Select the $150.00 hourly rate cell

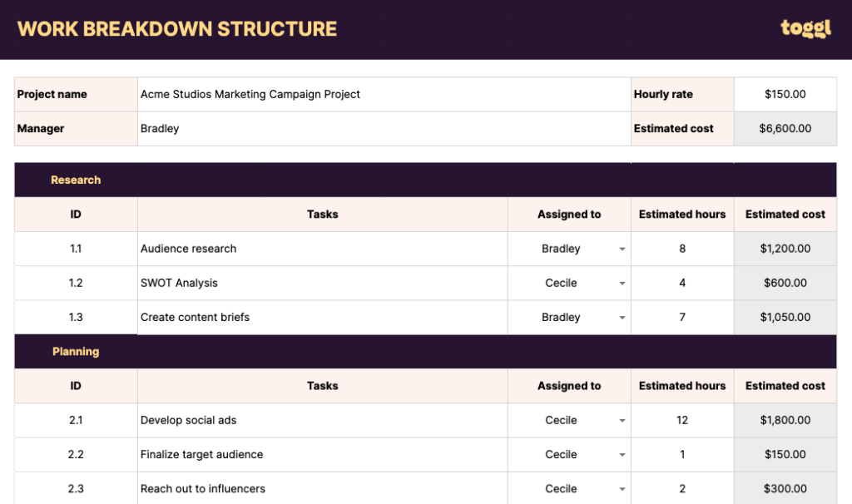785,95
